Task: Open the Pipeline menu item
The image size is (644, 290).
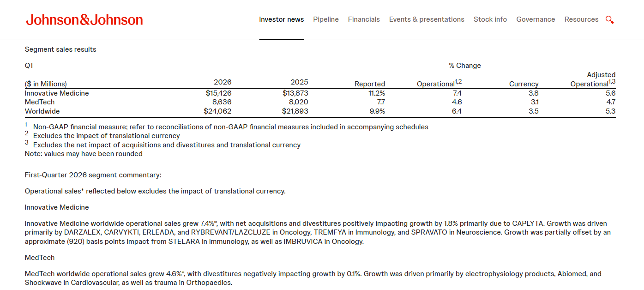Action: (326, 19)
